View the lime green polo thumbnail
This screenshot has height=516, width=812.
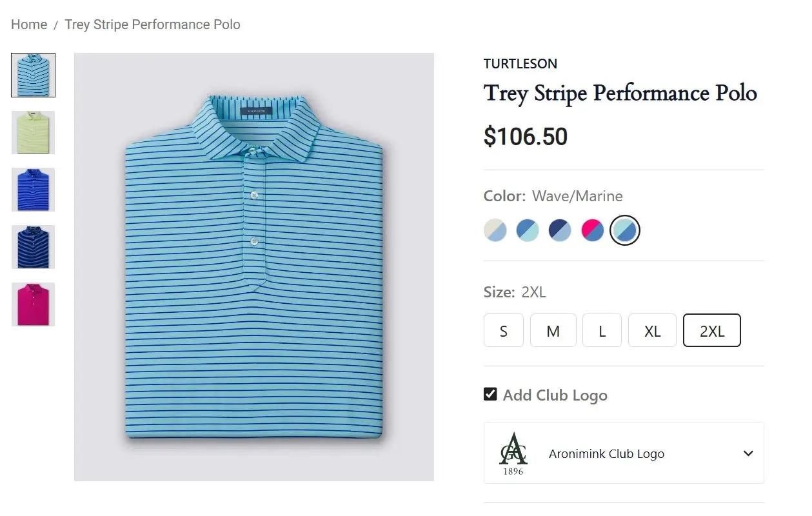click(33, 132)
